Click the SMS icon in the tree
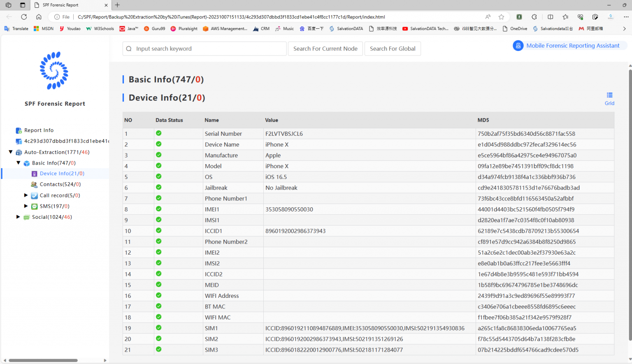632x364 pixels. pyautogui.click(x=34, y=206)
